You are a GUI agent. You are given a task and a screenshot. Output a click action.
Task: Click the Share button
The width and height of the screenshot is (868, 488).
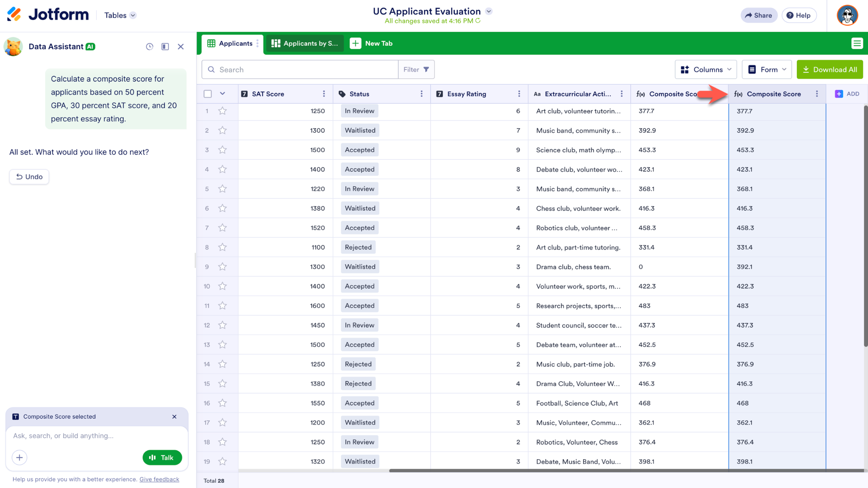[x=759, y=15]
